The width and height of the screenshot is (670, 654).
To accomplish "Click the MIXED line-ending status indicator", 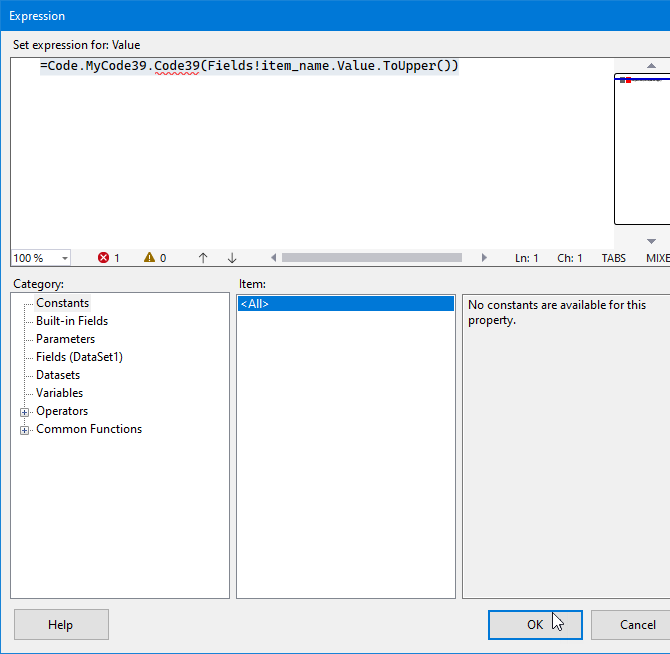I will (658, 258).
